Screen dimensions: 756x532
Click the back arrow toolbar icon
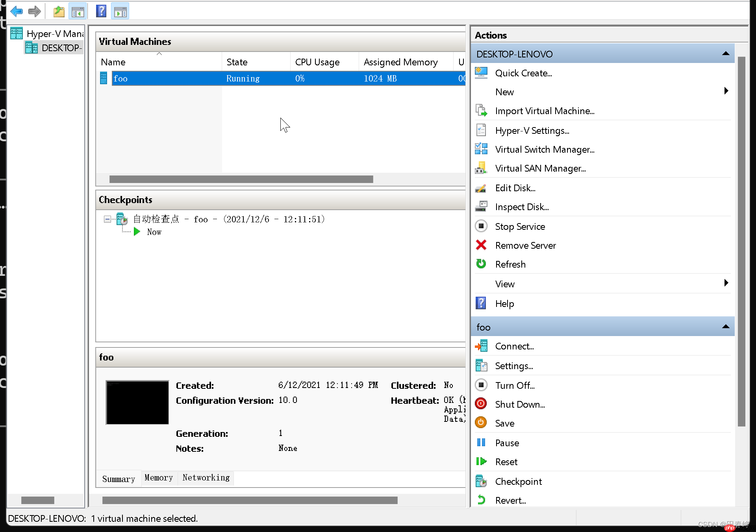pyautogui.click(x=17, y=11)
